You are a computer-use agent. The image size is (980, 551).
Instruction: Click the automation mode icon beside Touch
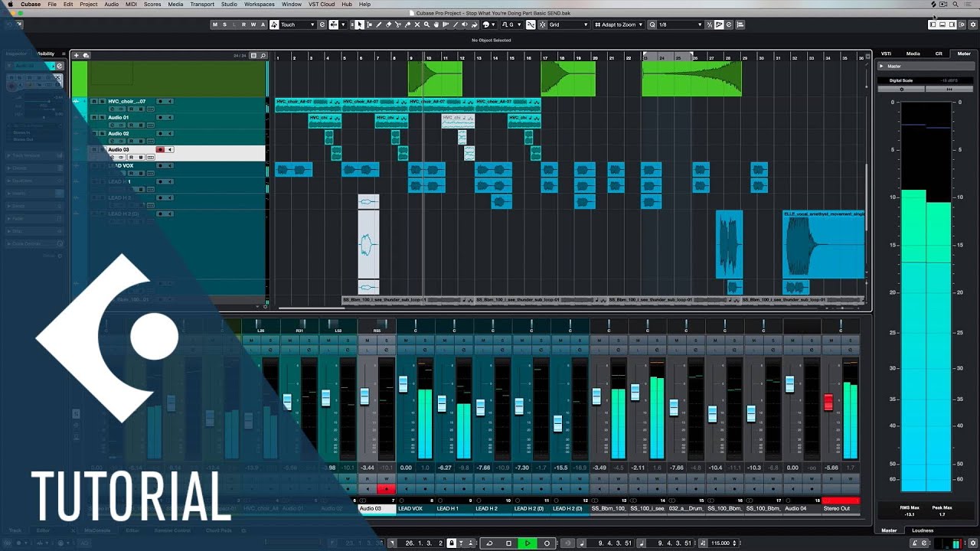pyautogui.click(x=273, y=24)
